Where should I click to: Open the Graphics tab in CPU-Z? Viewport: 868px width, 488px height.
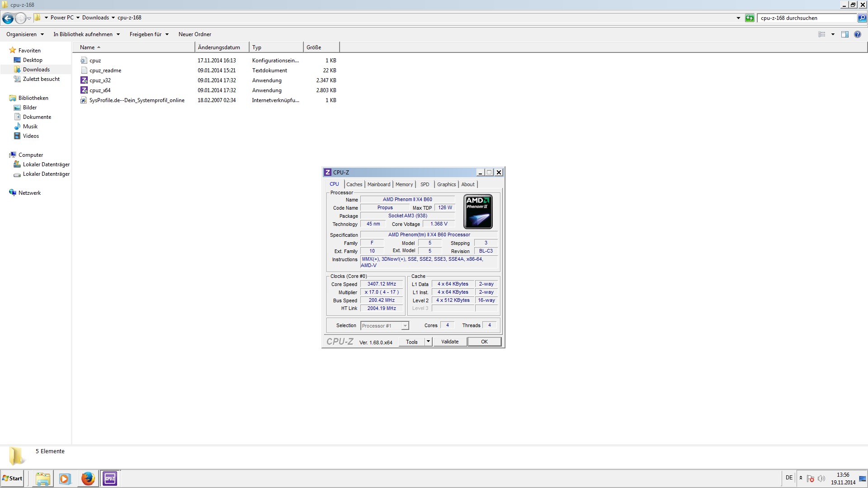pyautogui.click(x=446, y=184)
